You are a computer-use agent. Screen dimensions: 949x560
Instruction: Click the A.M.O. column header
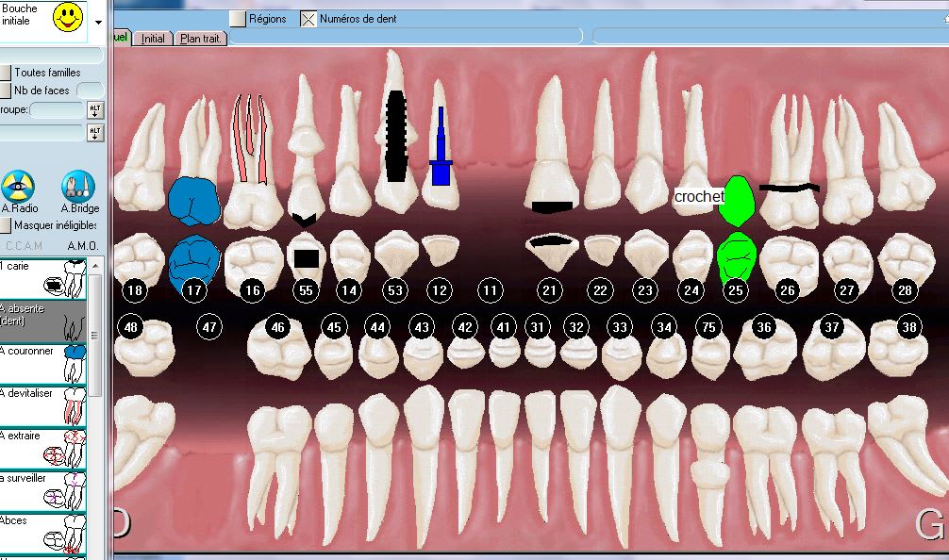point(82,246)
